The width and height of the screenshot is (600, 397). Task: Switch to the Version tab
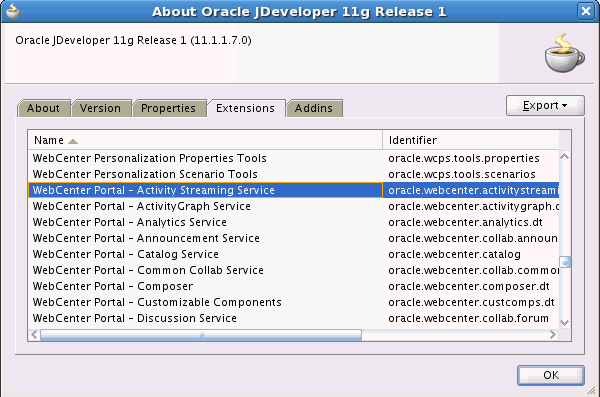[x=100, y=108]
